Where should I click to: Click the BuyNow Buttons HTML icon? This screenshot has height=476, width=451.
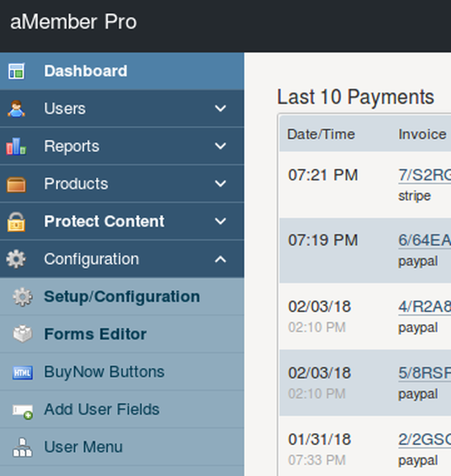(x=23, y=372)
